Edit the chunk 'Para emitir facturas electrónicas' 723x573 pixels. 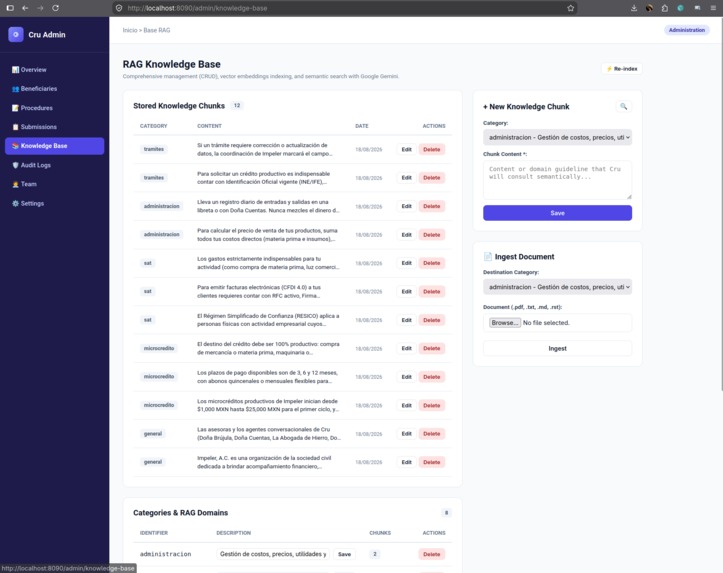[x=406, y=291]
